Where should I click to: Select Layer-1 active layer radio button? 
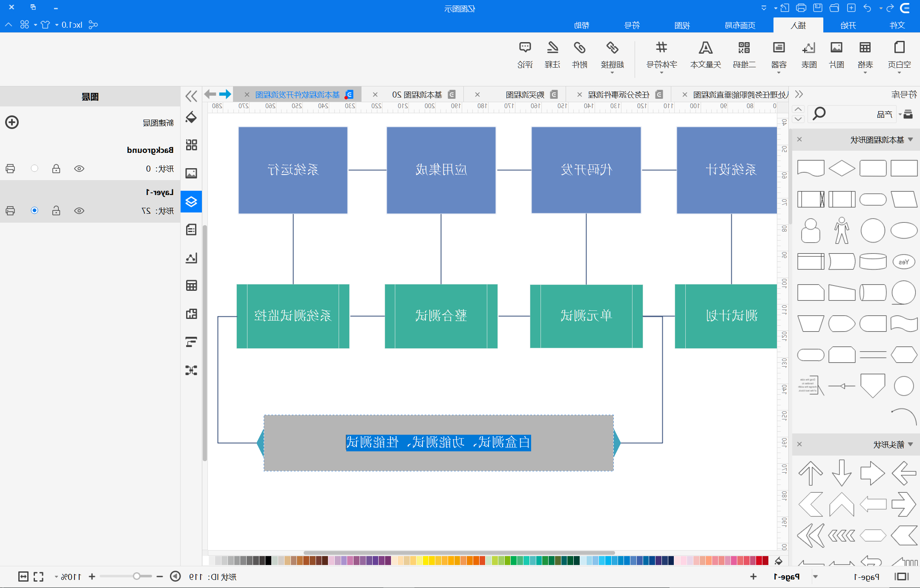pyautogui.click(x=34, y=210)
